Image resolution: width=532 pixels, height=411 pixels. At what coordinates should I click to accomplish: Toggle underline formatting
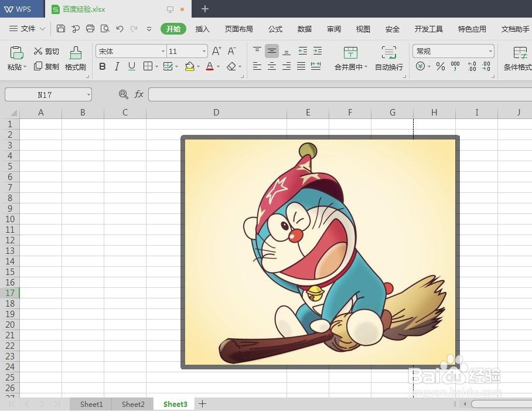pos(132,66)
